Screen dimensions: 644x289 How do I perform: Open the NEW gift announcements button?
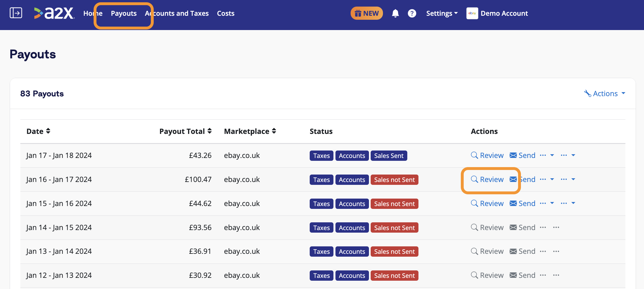click(x=367, y=13)
